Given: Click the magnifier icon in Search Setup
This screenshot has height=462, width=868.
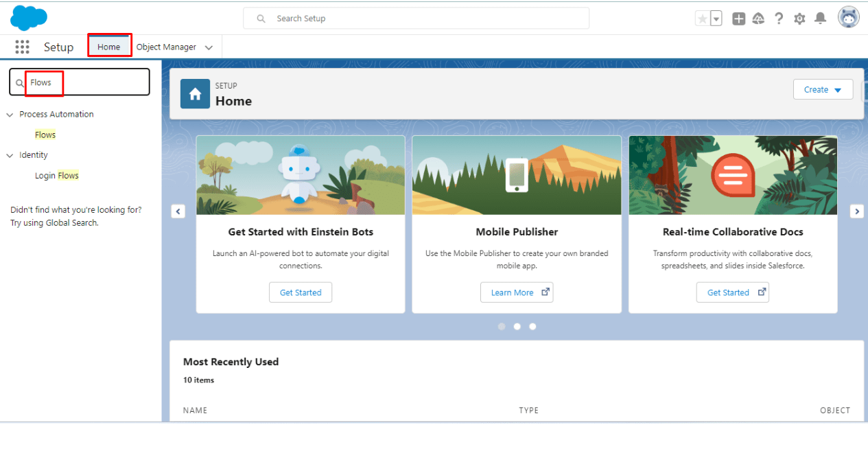Looking at the screenshot, I should (x=261, y=19).
